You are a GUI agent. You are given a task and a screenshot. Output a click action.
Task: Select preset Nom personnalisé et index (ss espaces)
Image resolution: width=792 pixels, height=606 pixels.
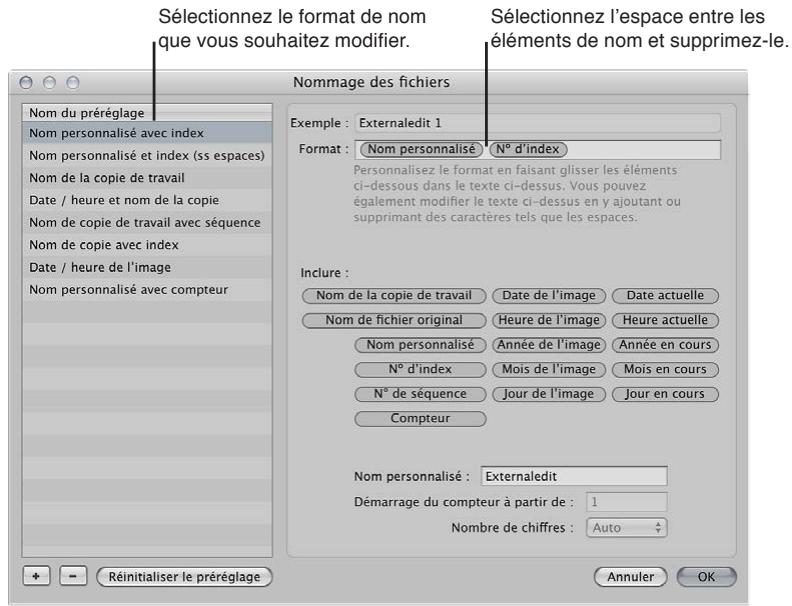click(x=147, y=156)
